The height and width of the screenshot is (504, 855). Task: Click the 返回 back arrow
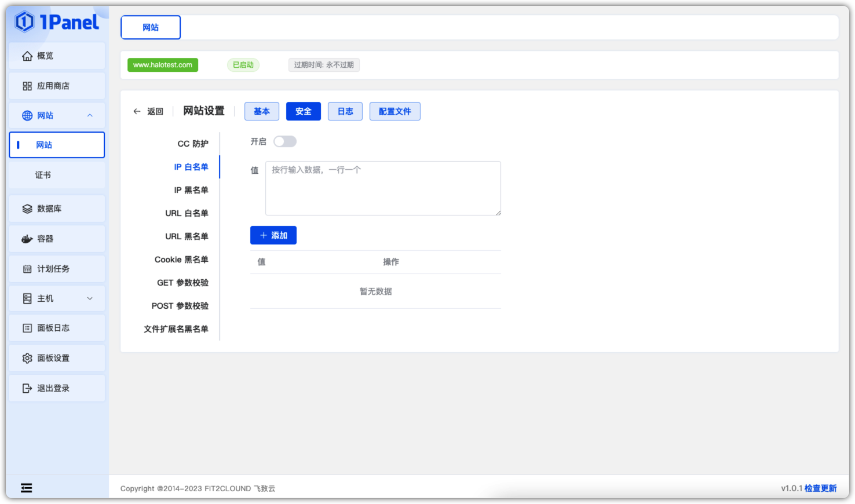click(x=137, y=111)
